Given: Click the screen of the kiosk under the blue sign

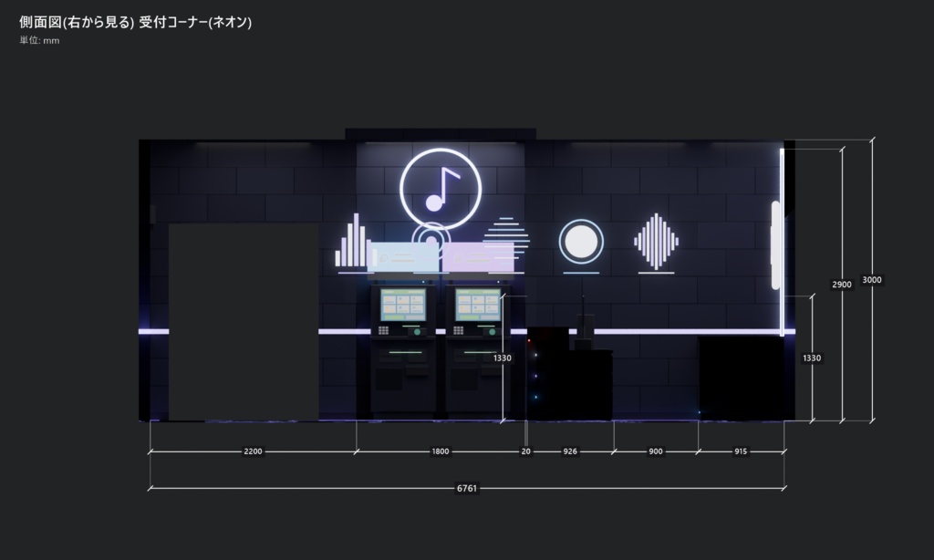Looking at the screenshot, I should (403, 305).
